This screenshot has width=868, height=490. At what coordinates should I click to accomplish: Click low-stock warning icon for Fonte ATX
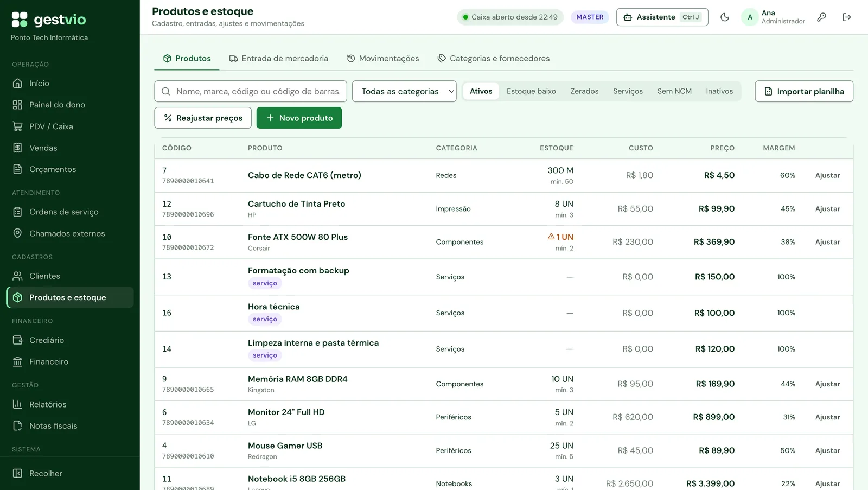(551, 237)
